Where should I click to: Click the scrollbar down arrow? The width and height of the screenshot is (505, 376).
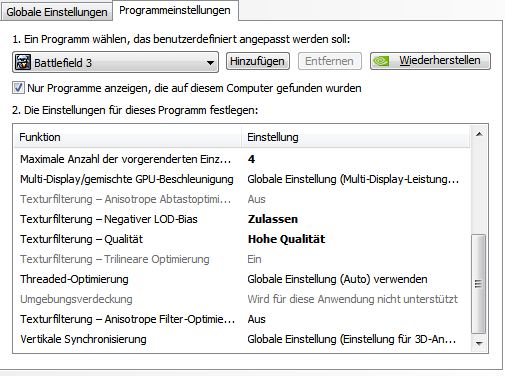479,343
